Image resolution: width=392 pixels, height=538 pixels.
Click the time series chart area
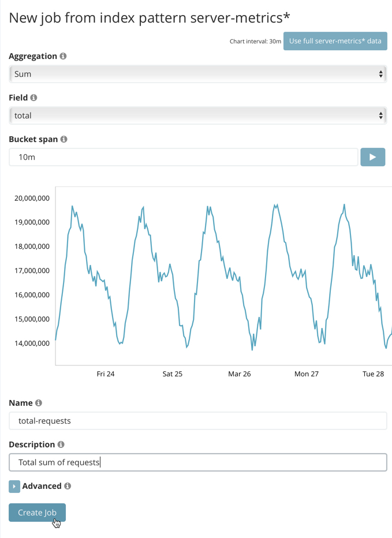[x=225, y=271]
